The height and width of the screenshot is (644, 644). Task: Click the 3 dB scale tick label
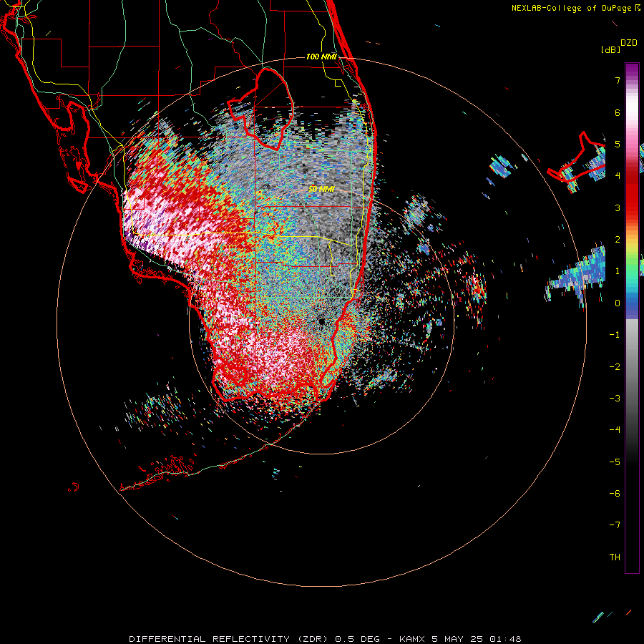point(618,208)
